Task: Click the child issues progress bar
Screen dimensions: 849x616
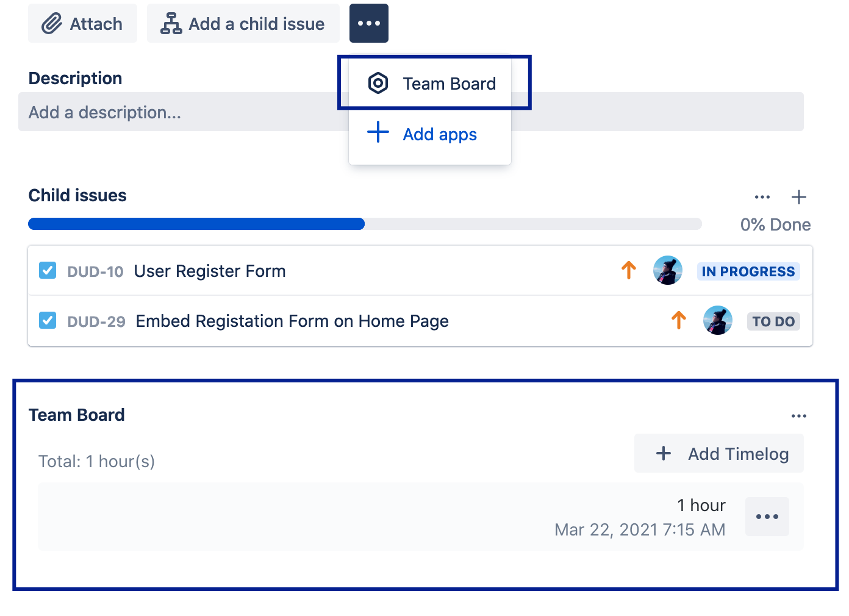Action: tap(365, 224)
